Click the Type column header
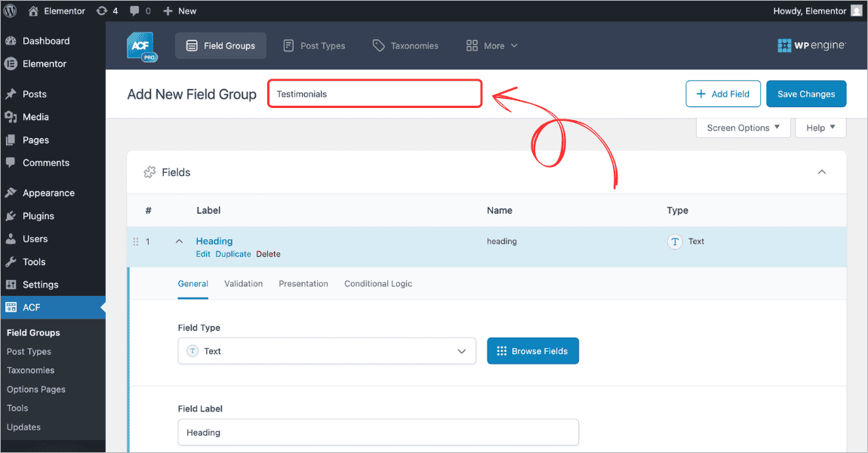 click(677, 211)
